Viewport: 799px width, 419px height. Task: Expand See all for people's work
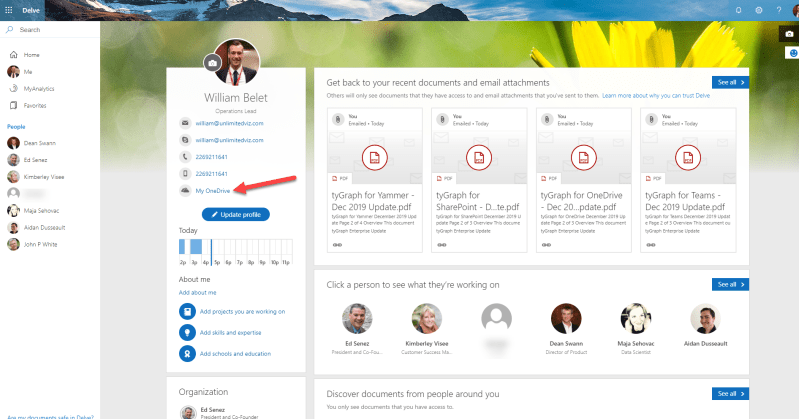click(730, 284)
